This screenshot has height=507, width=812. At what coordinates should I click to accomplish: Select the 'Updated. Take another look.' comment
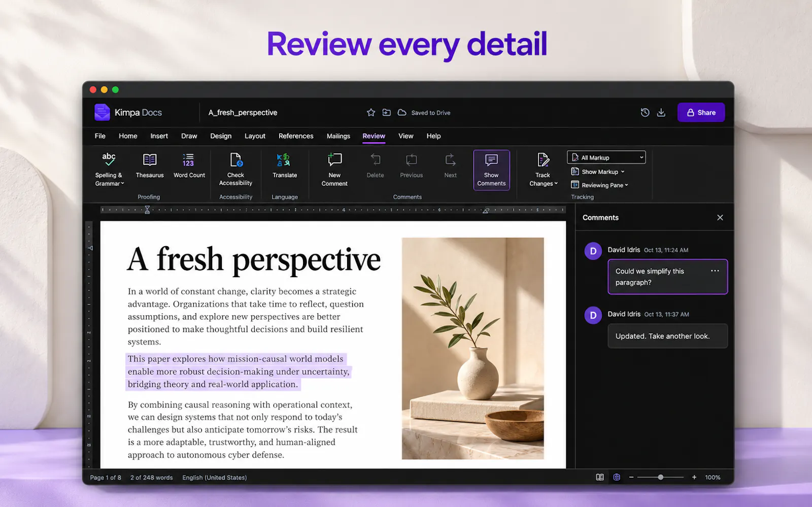tap(668, 336)
